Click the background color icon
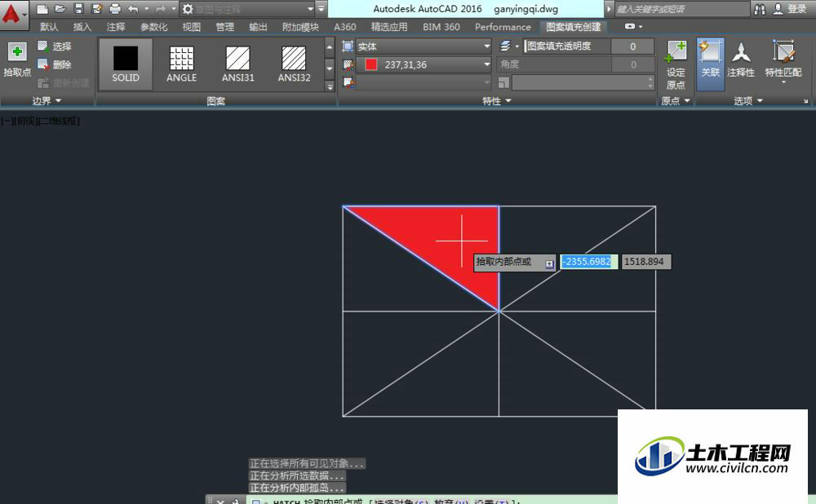This screenshot has width=816, height=504. (x=348, y=82)
